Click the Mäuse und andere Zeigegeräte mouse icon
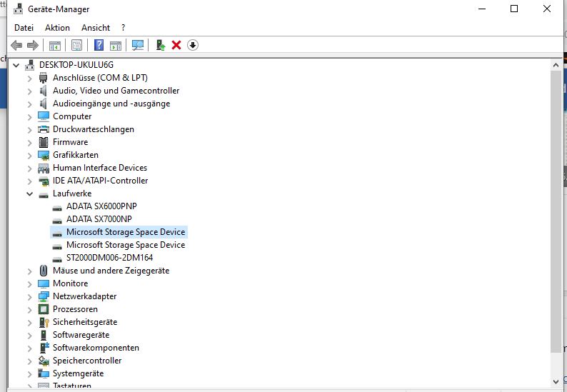Screen dimensions: 567x392 44,271
